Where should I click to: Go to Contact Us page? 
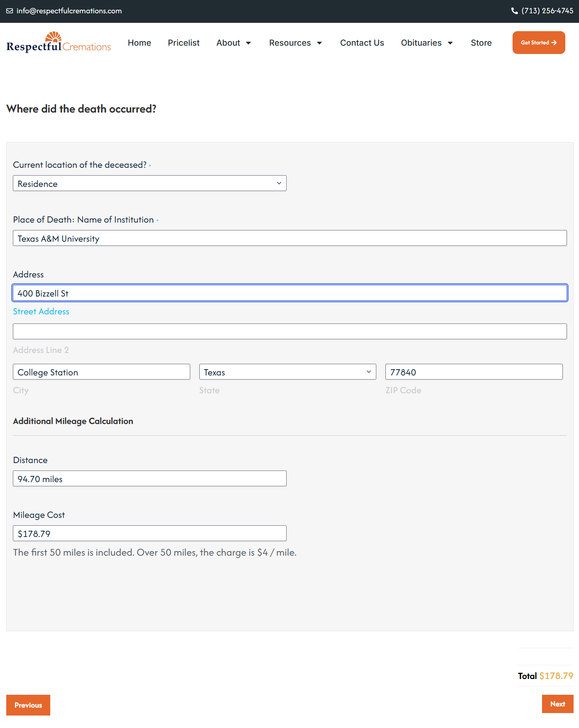click(362, 43)
